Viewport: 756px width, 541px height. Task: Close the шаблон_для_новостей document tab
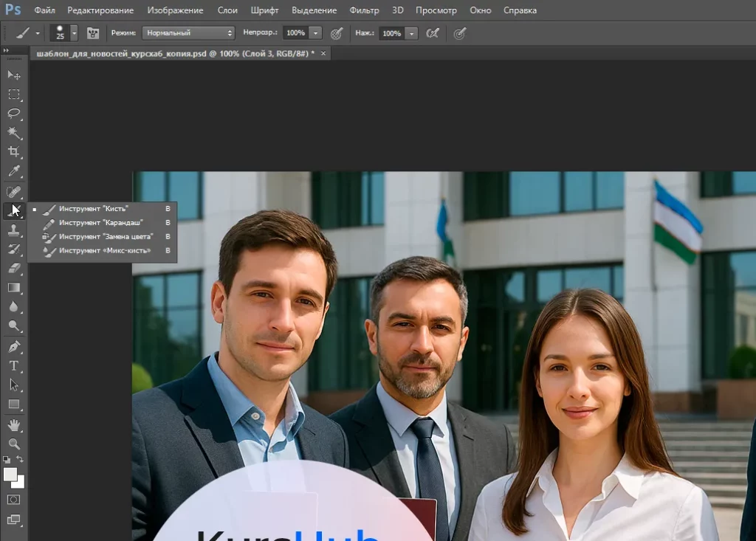(x=323, y=54)
